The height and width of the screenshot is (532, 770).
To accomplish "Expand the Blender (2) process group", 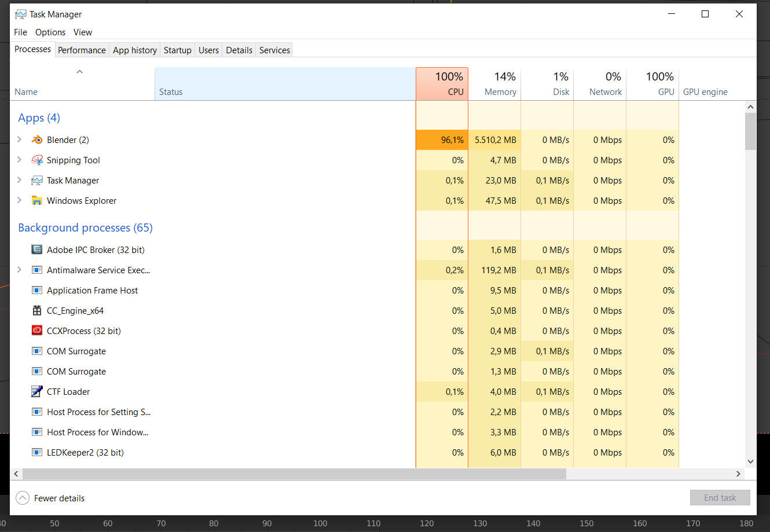I will pyautogui.click(x=19, y=140).
